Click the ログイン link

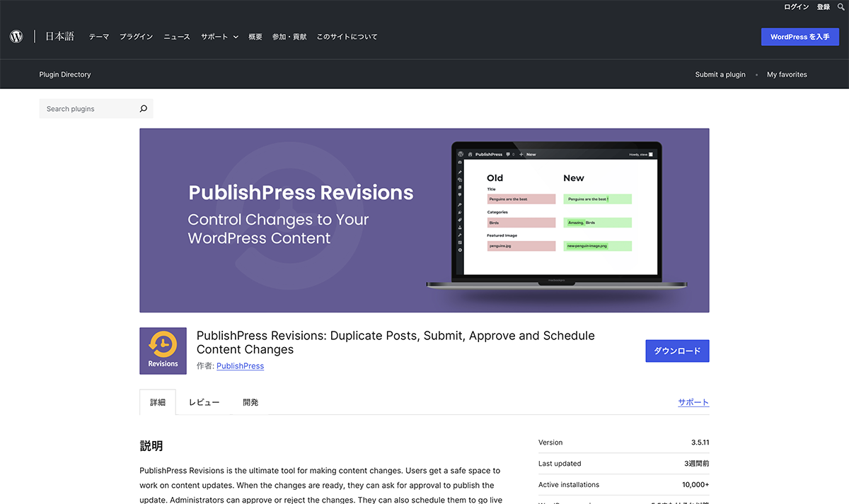[796, 7]
